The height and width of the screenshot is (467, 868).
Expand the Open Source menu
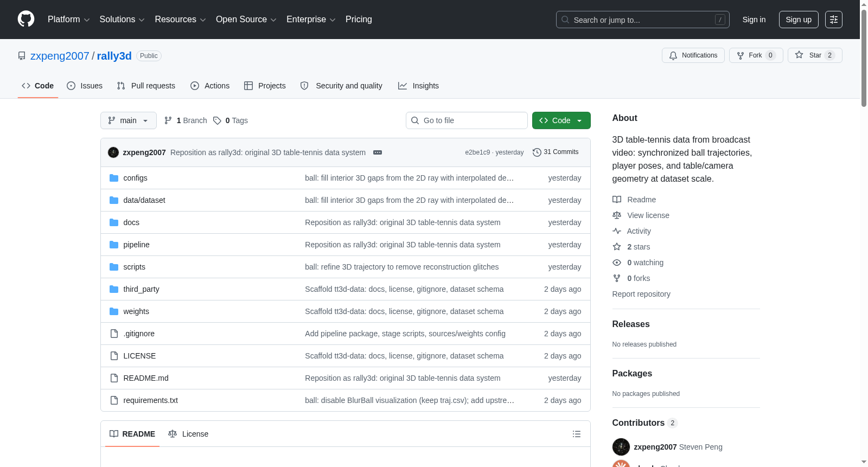(x=246, y=20)
